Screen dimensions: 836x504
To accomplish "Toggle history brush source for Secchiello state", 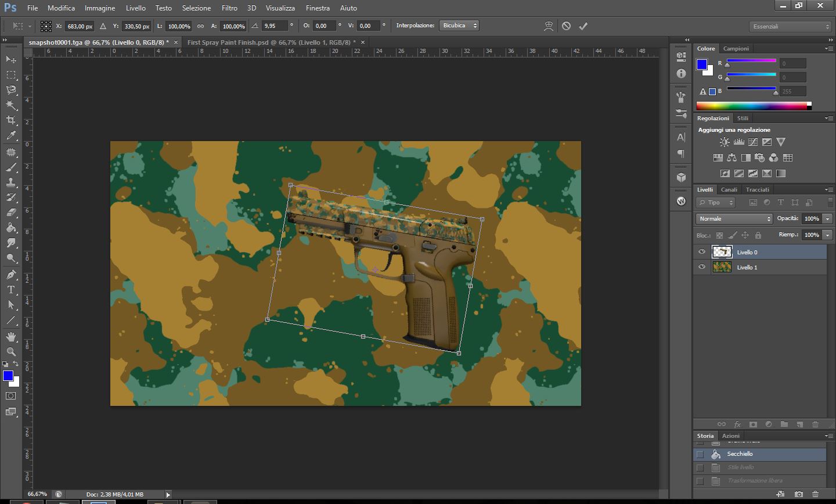I will pyautogui.click(x=700, y=454).
